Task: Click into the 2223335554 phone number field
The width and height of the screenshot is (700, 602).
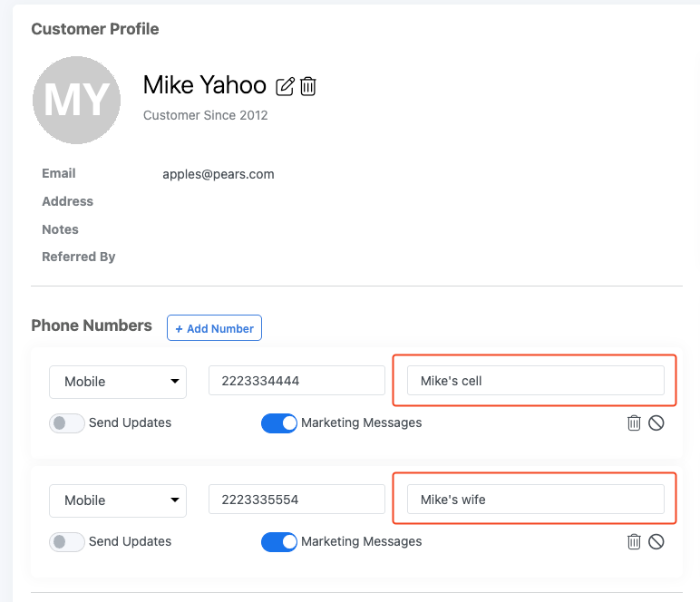Action: tap(297, 500)
